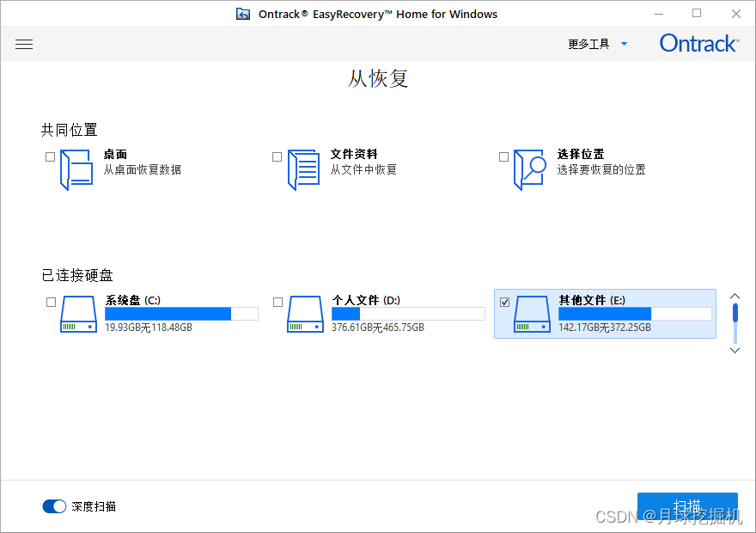Click the EasyRecovery app icon in title bar
The height and width of the screenshot is (533, 756).
pos(243,14)
